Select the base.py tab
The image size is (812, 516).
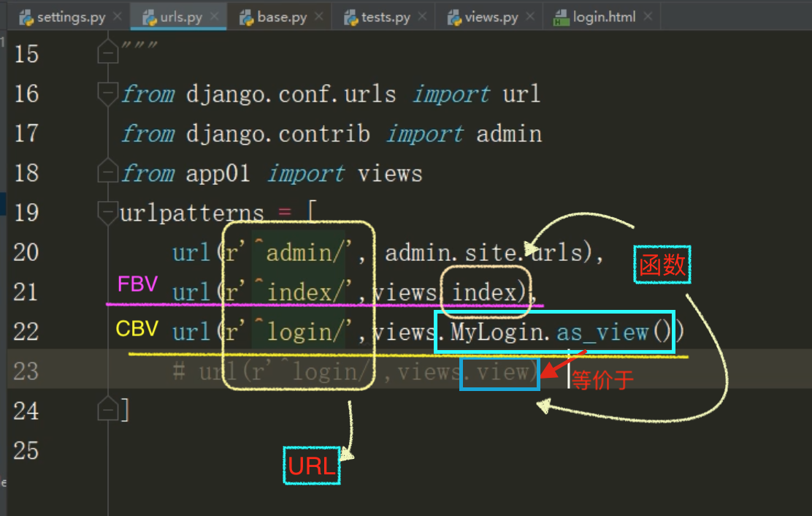282,17
